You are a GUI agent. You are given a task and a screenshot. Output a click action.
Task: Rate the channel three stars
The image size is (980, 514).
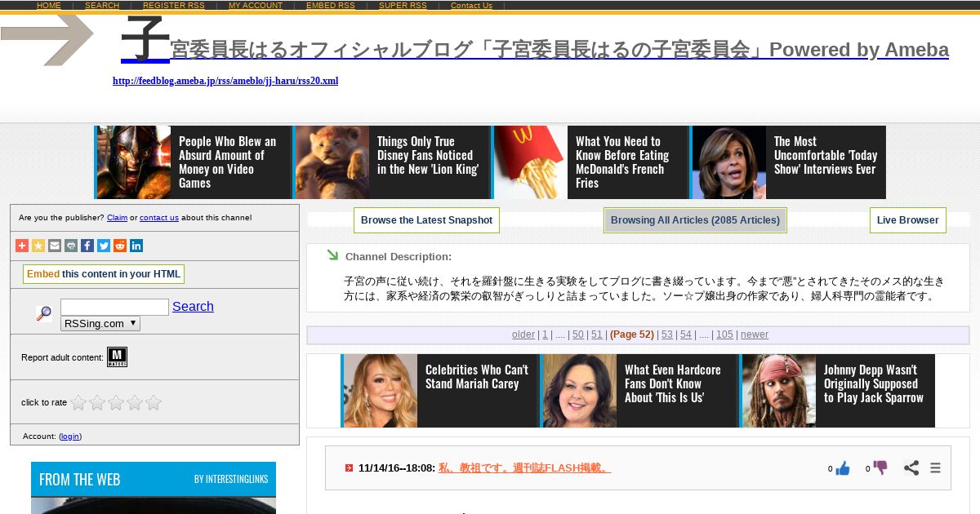coord(116,402)
